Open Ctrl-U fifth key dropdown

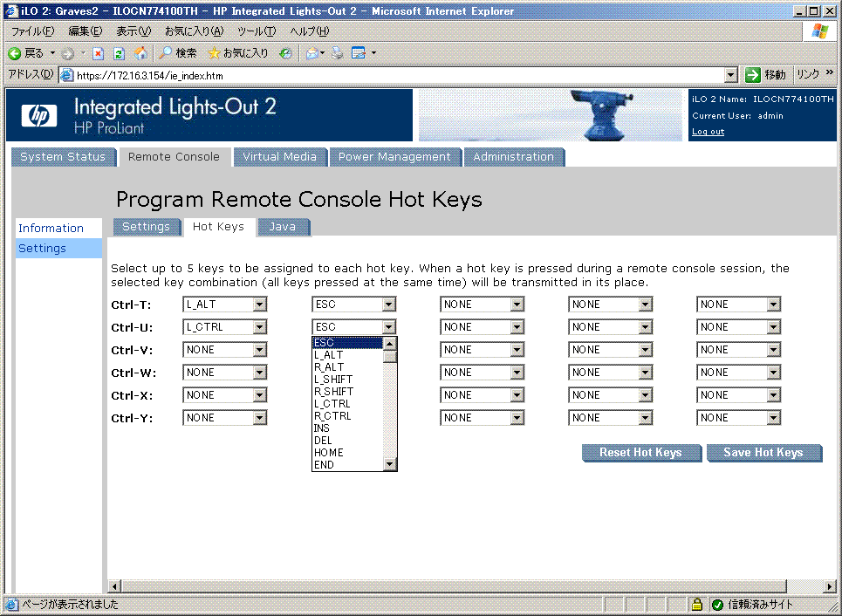pyautogui.click(x=738, y=327)
